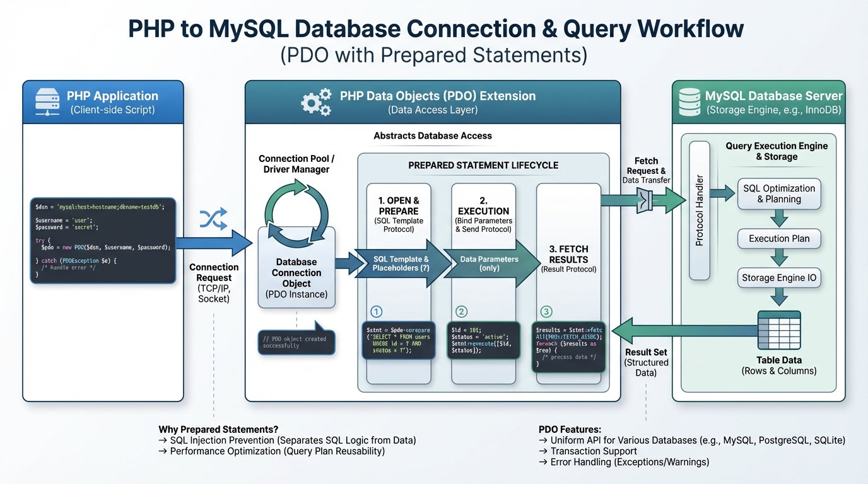Click the PHP connection code snippet
This screenshot has height=484, width=868.
point(103,239)
